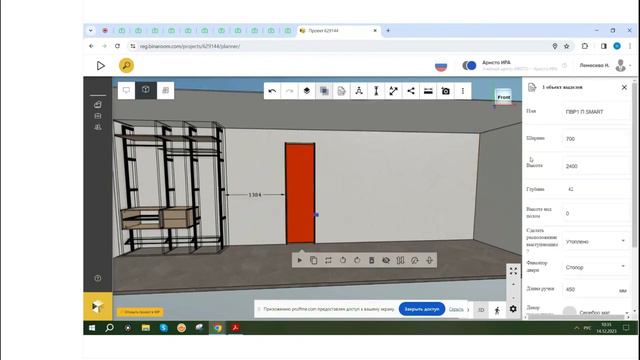Image resolution: width=640 pixels, height=360 pixels.
Task: Select the first view mode tab above scene
Action: pyautogui.click(x=126, y=90)
